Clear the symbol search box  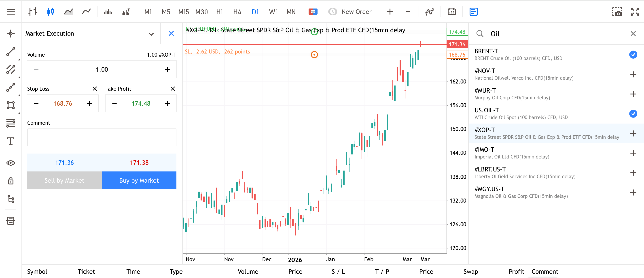coord(633,34)
